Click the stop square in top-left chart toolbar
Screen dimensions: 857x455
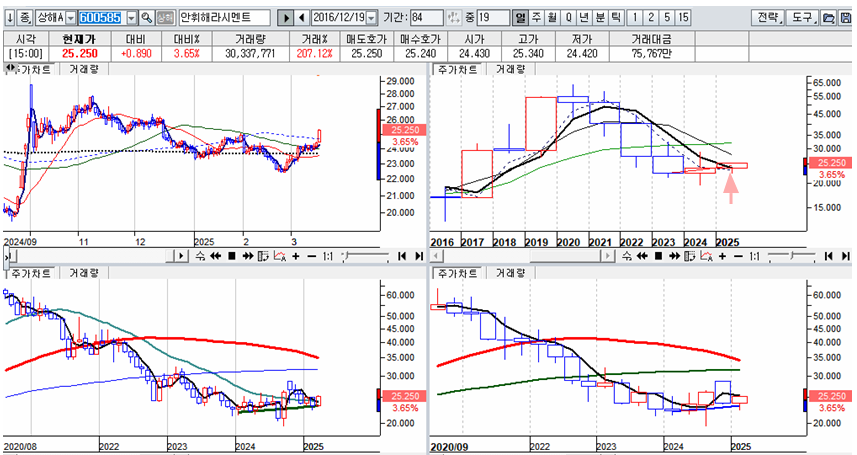[231, 256]
